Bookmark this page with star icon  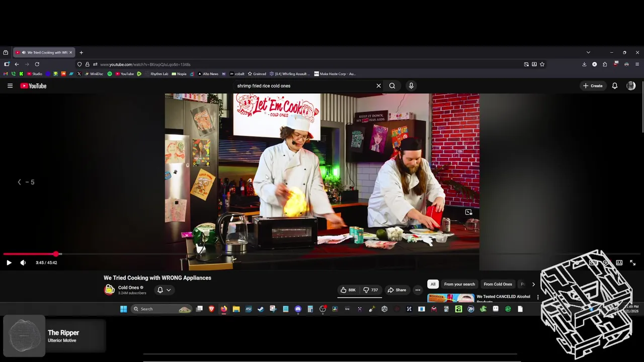[542, 64]
